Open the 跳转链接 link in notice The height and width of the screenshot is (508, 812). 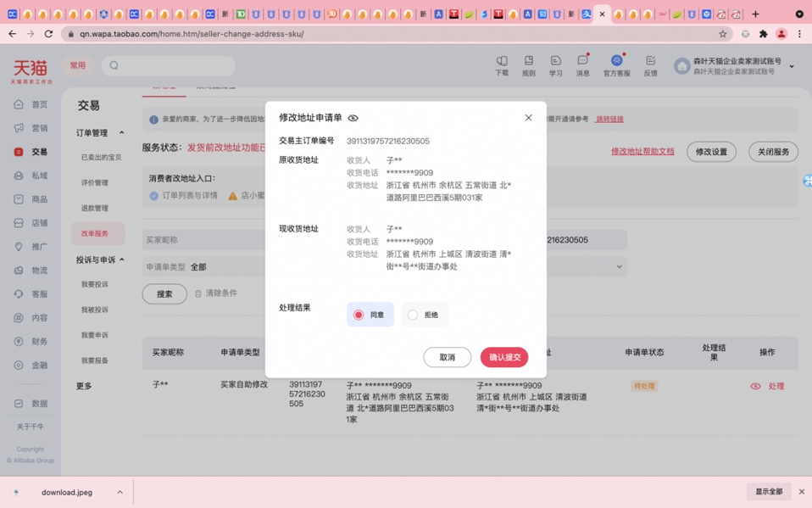point(609,120)
